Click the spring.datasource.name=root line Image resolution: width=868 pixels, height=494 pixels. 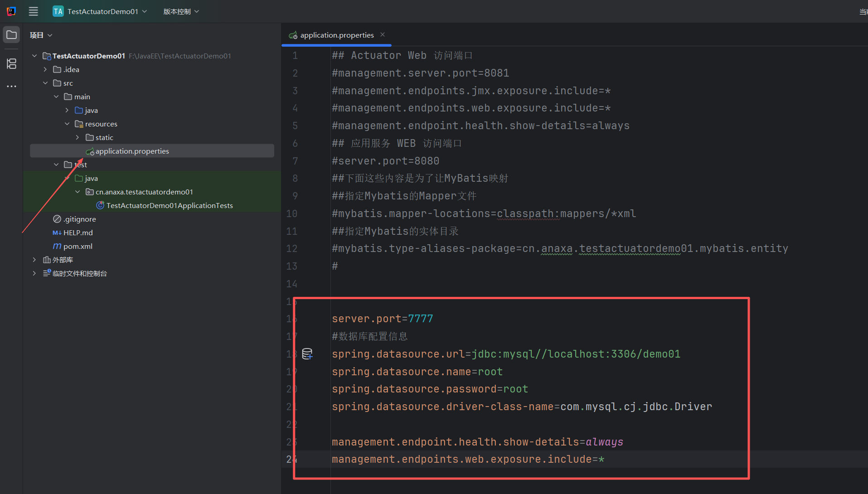coord(417,372)
